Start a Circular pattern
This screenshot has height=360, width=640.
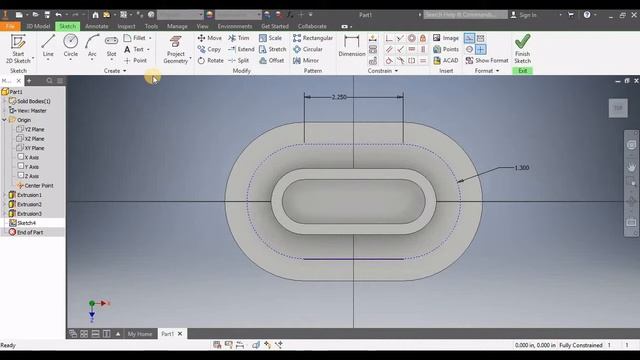(308, 49)
